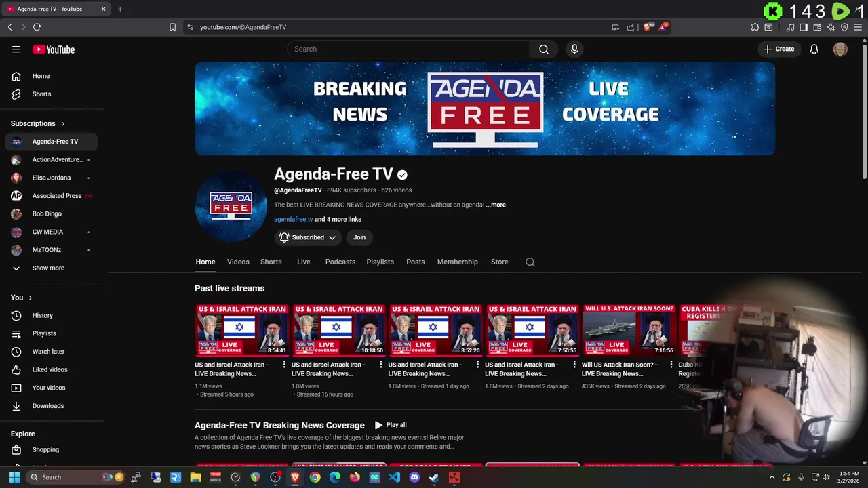Screen dimensions: 868x488
Task: Click the address bar URL
Action: 243,27
